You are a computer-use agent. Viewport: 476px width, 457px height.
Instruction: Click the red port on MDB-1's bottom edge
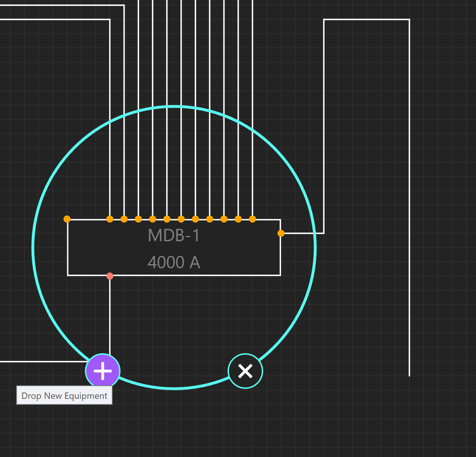tap(110, 276)
